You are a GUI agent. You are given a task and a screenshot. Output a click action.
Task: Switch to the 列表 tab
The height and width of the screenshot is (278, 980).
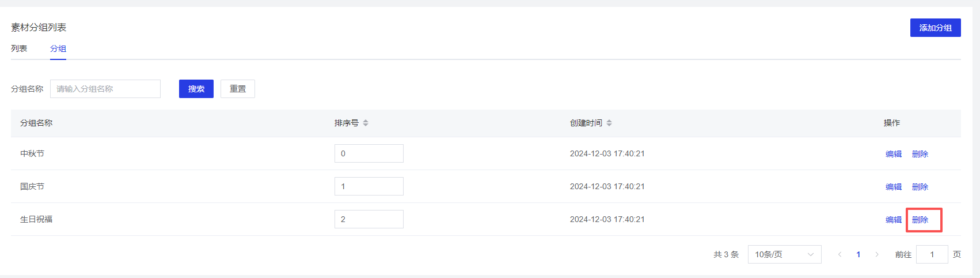point(19,48)
